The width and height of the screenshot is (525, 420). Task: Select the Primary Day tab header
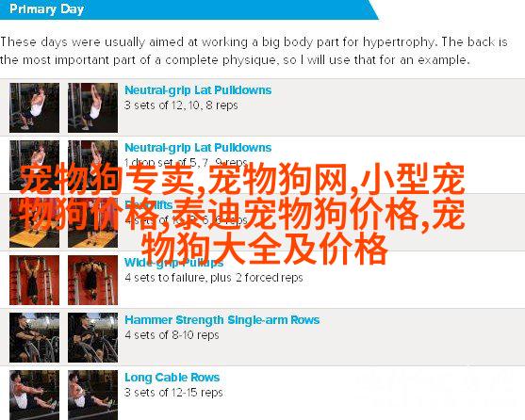point(46,9)
